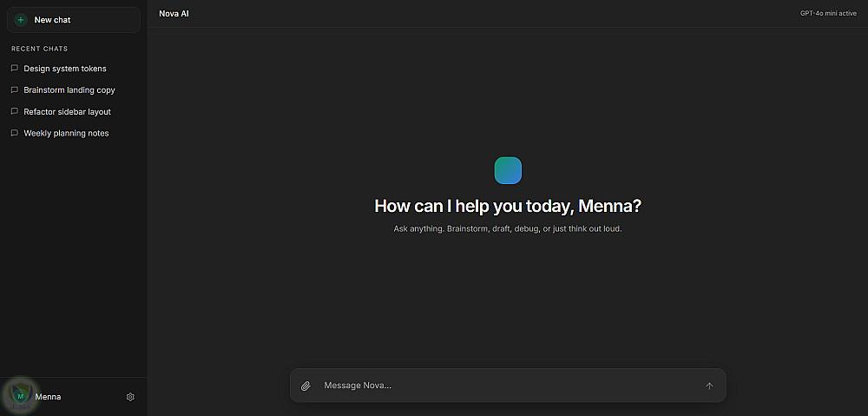This screenshot has height=416, width=868.
Task: Click the plus icon beside New chat
Action: click(21, 20)
